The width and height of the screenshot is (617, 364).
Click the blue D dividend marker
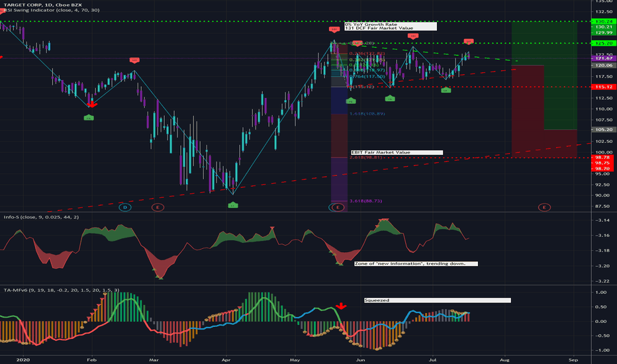point(124,207)
